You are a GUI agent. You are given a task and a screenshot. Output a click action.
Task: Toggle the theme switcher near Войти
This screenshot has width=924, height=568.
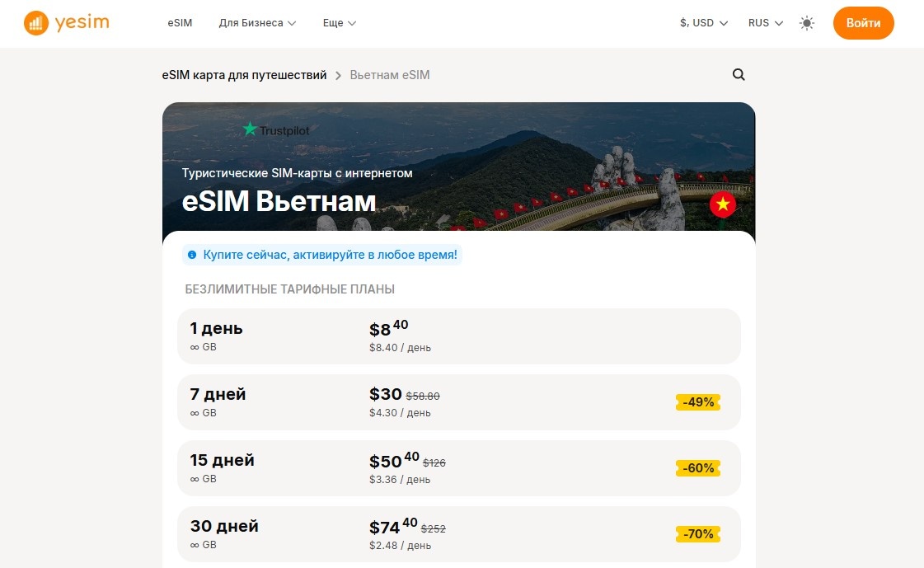[x=806, y=23]
